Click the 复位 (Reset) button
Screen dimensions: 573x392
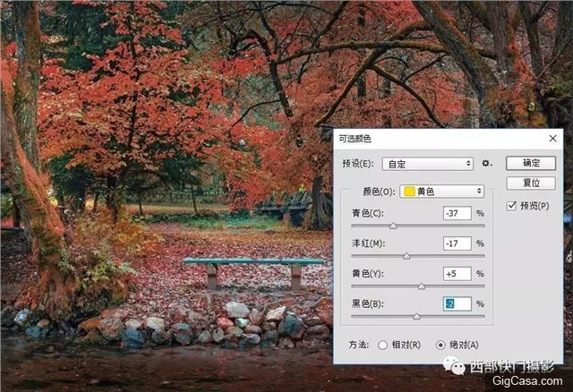point(531,183)
